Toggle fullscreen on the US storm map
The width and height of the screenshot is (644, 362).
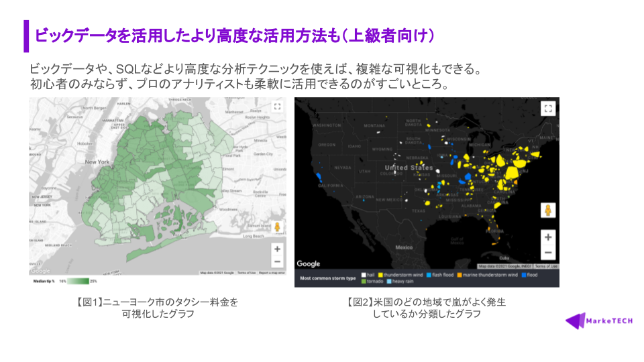click(x=548, y=109)
